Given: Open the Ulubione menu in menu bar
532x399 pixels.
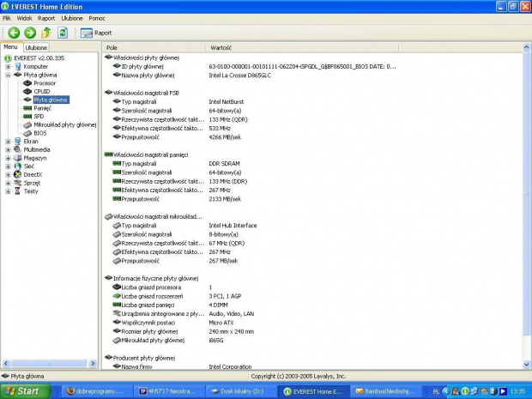Looking at the screenshot, I should (x=72, y=18).
